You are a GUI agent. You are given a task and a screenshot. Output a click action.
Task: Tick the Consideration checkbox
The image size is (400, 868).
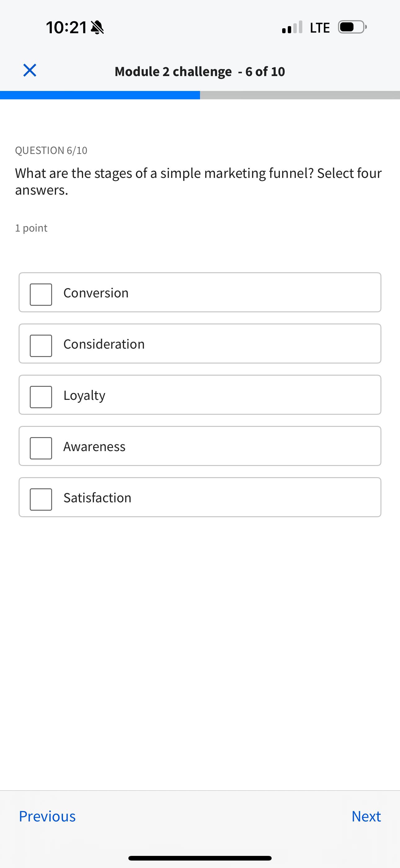coord(41,346)
